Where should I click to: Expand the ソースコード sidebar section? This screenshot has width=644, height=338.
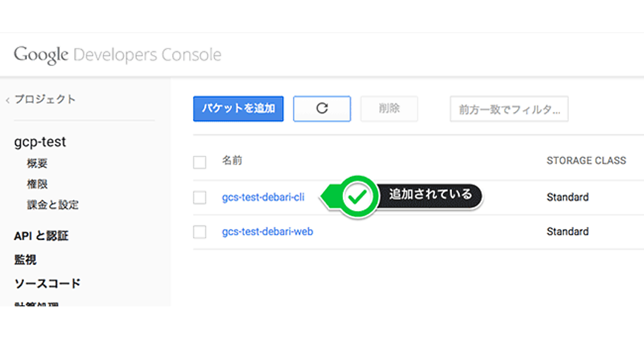[x=47, y=283]
